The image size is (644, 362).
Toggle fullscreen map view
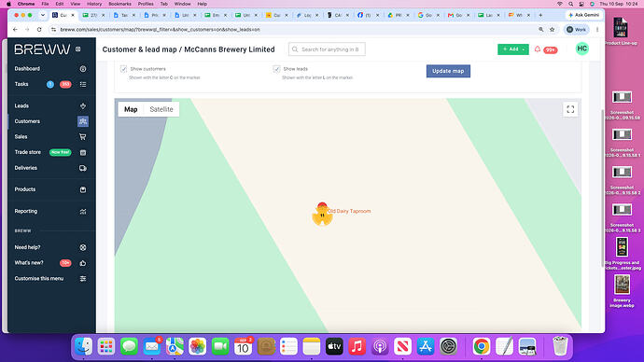tap(570, 109)
